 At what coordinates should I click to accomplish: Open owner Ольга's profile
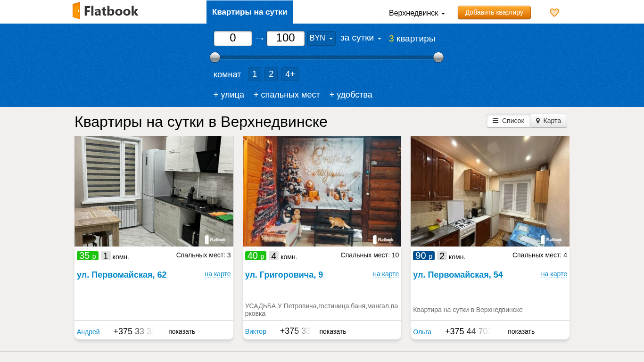click(422, 332)
